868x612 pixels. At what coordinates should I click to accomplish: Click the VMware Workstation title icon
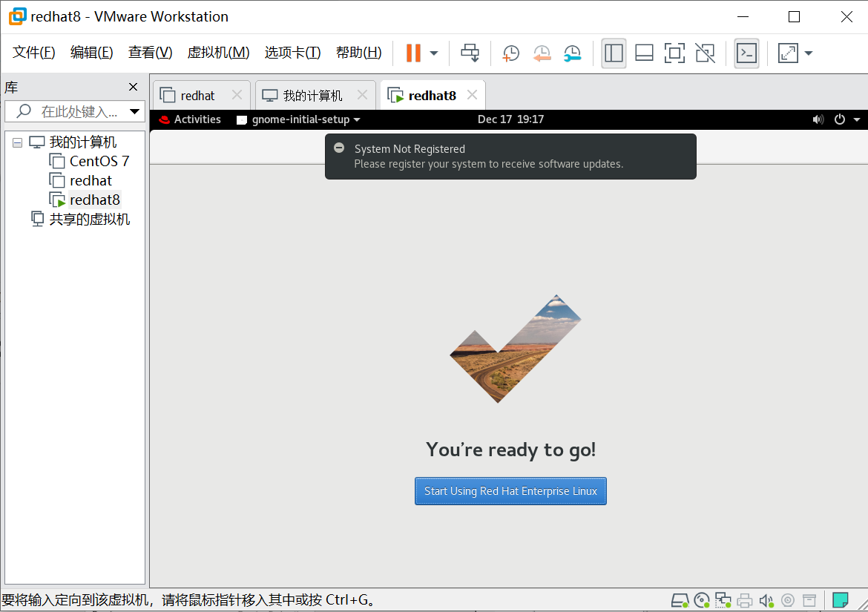17,16
